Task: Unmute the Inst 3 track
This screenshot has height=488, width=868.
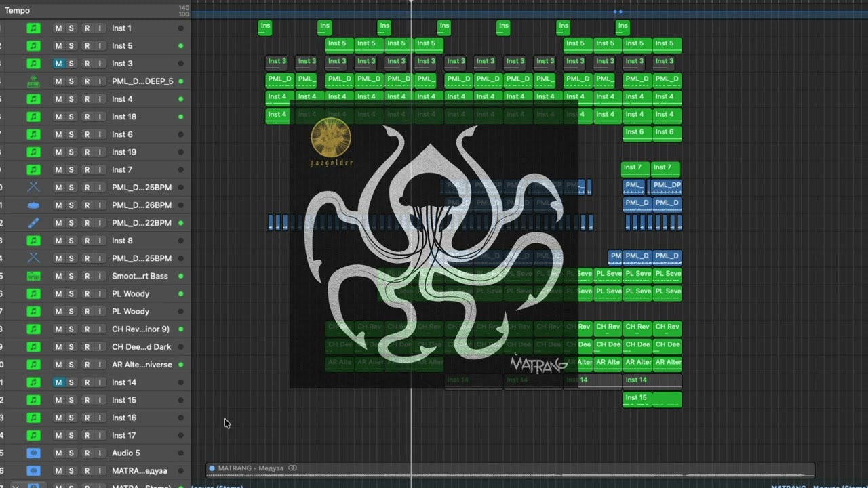Action: (x=58, y=64)
